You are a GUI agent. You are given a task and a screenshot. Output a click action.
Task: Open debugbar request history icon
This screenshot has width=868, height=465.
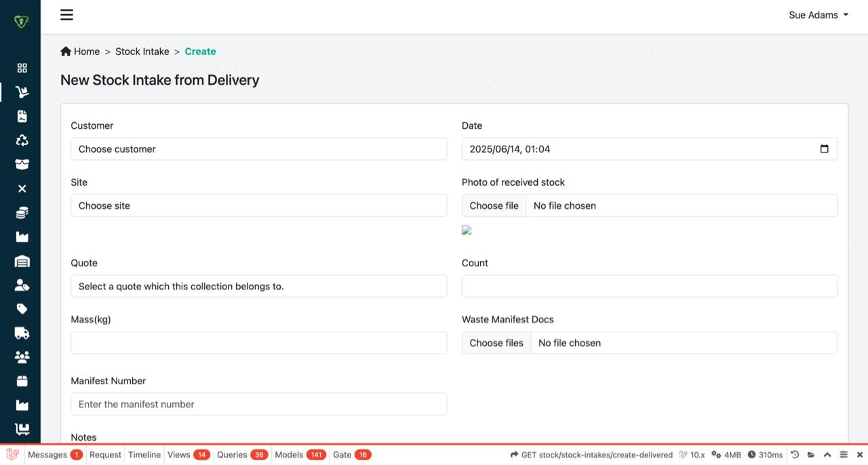pyautogui.click(x=795, y=455)
